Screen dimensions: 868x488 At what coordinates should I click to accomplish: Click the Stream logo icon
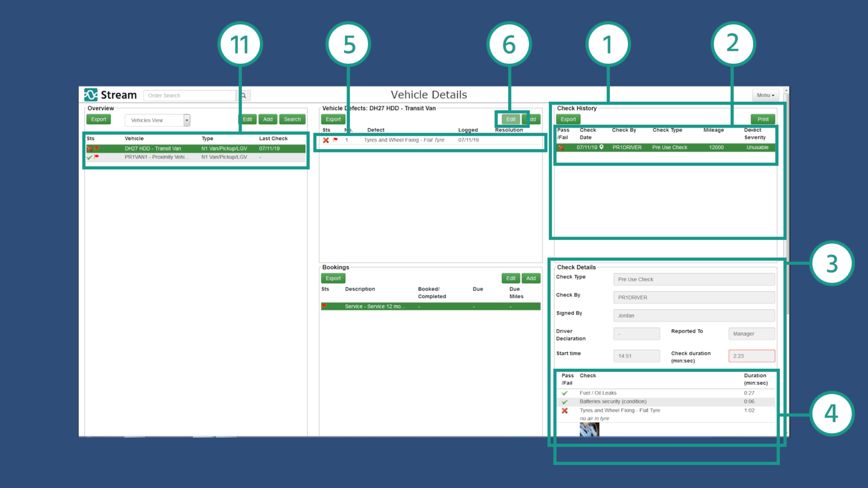coord(90,94)
